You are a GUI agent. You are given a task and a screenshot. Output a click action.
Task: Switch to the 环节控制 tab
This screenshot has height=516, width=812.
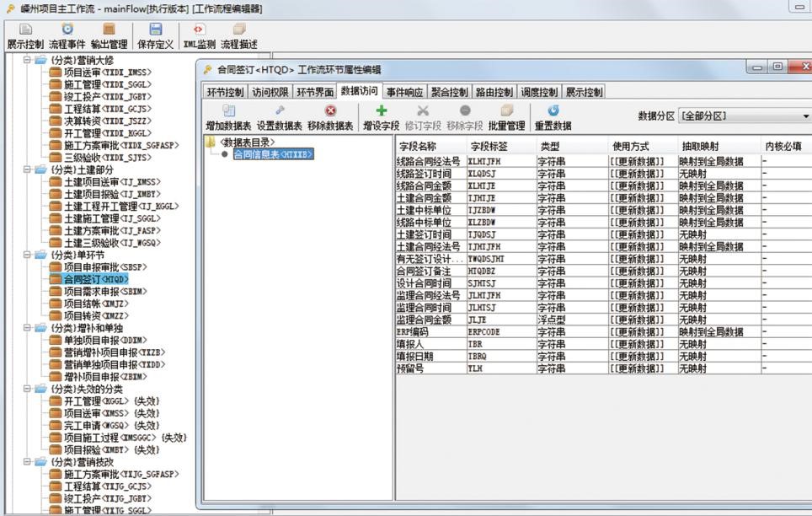point(225,92)
